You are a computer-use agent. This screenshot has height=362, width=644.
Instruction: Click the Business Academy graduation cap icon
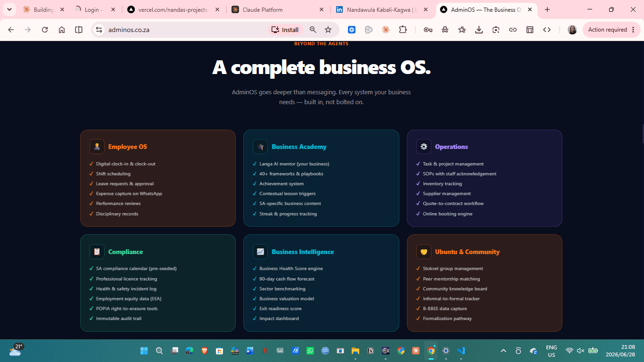pos(260,147)
